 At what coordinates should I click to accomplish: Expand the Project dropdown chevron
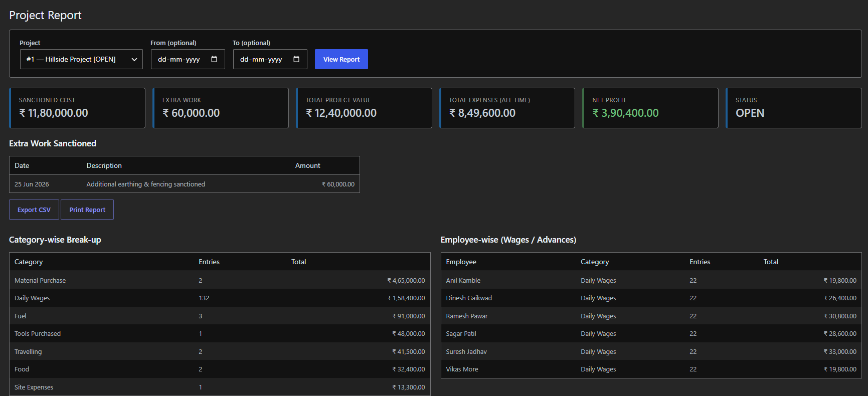tap(134, 59)
